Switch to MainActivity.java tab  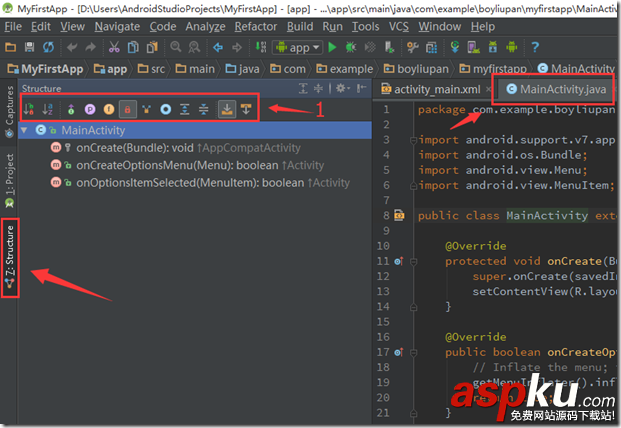tap(556, 89)
